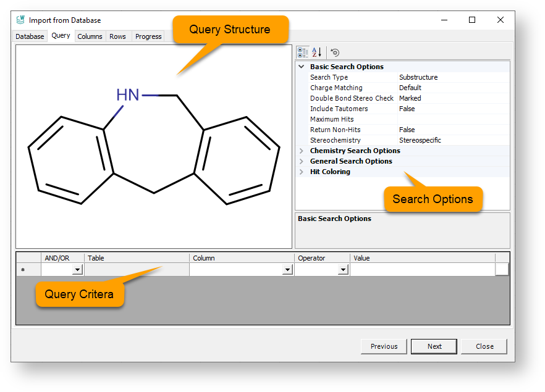This screenshot has height=392, width=545.
Task: Open the Operator dropdown
Action: coord(343,270)
